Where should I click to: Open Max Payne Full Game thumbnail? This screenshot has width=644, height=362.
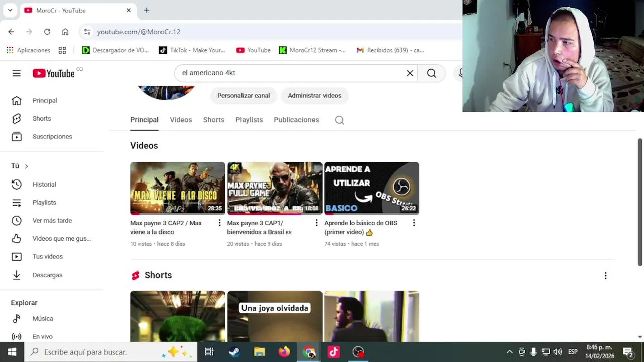(x=275, y=189)
